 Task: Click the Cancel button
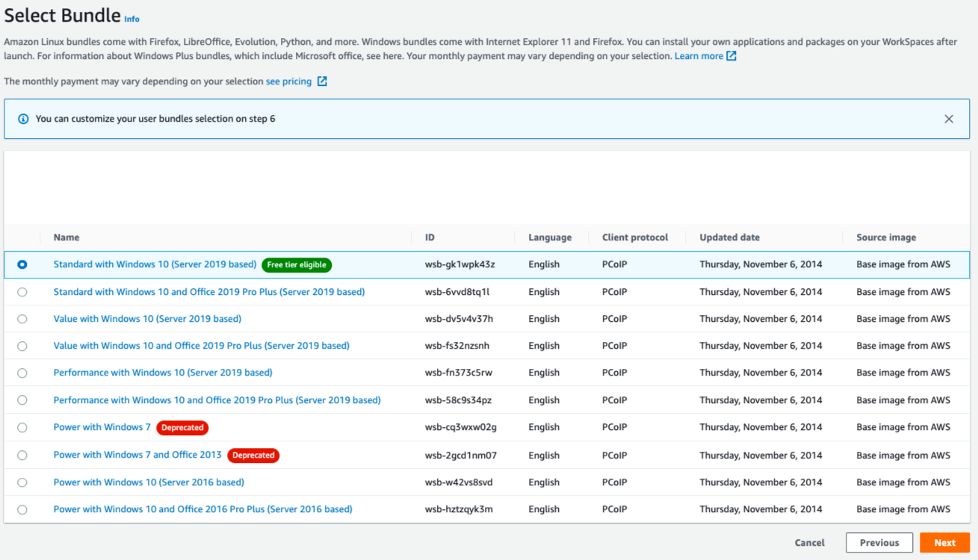click(x=810, y=543)
